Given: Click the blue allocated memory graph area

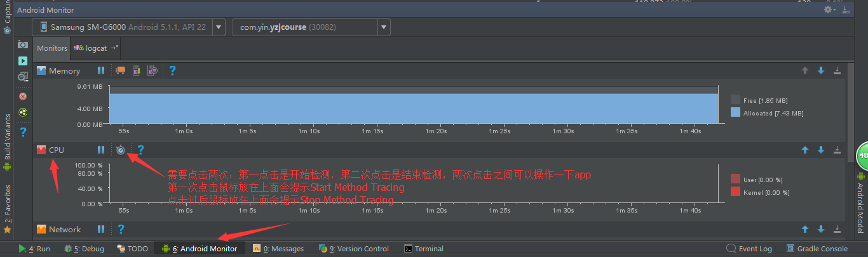Looking at the screenshot, I should click(x=414, y=109).
